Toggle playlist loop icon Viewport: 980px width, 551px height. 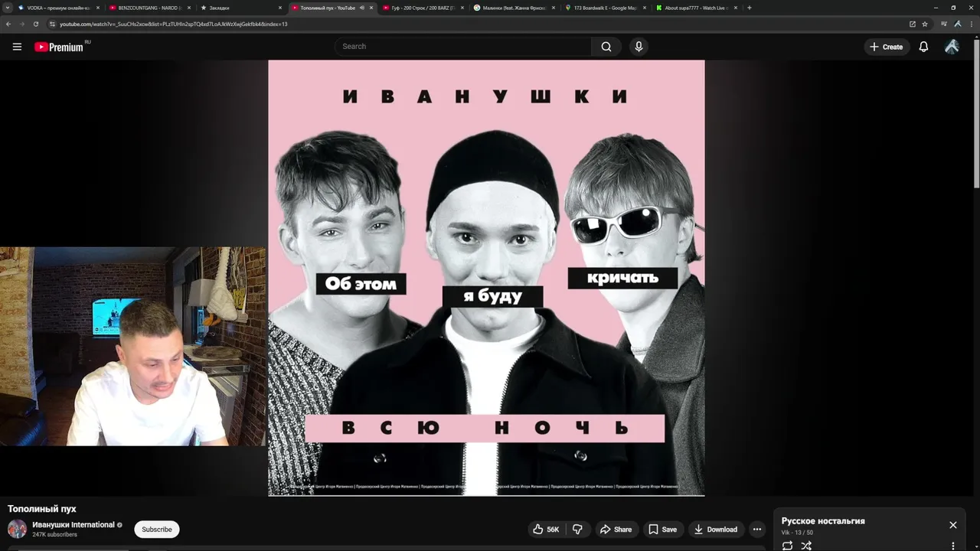click(x=787, y=546)
